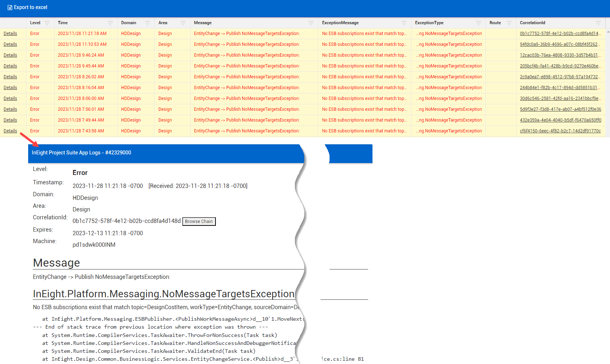
Task: Select correlation ID text 0b1c7752-578f-4e12-b02b-ccd8fa4d148d
Action: [127, 221]
